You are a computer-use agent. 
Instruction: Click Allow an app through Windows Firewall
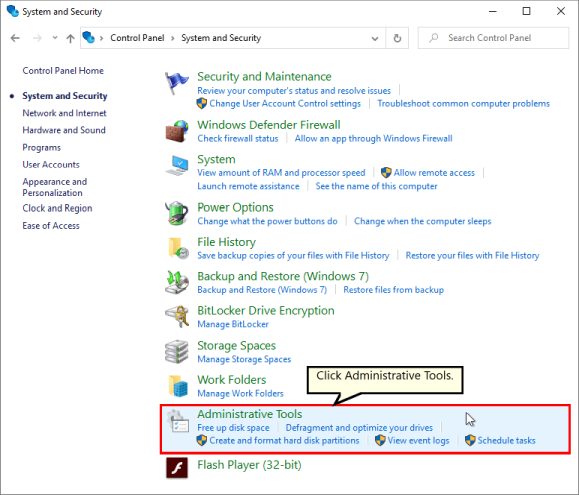tap(373, 138)
